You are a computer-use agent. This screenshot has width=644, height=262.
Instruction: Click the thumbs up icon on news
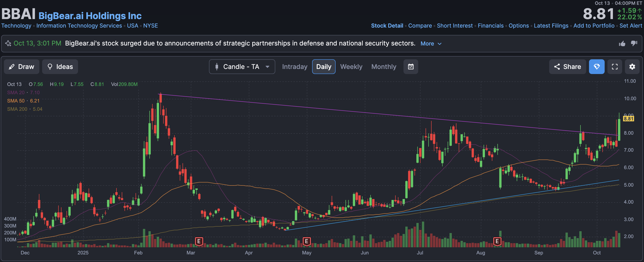tap(622, 44)
